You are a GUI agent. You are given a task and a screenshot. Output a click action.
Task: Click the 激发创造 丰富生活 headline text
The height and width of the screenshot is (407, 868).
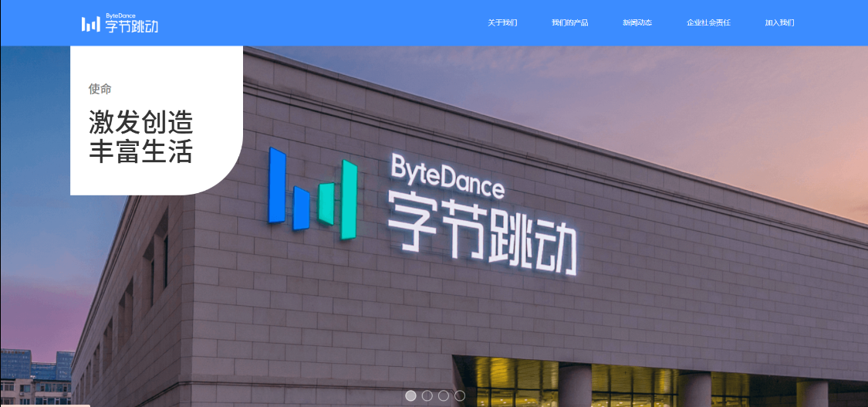pos(140,137)
